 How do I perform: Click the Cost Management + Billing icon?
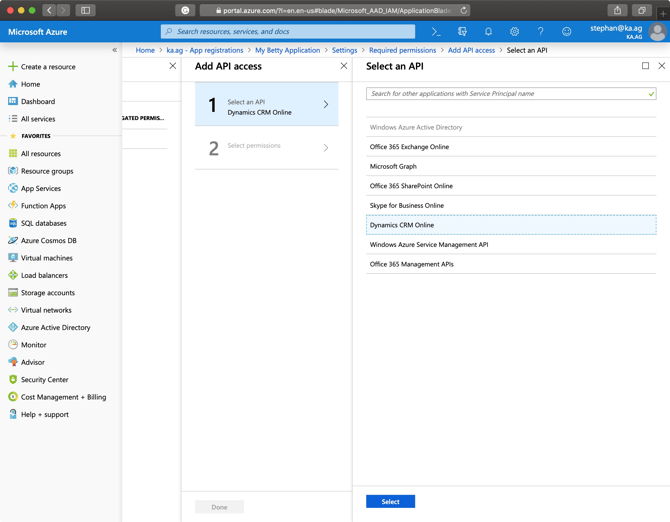pos(13,397)
